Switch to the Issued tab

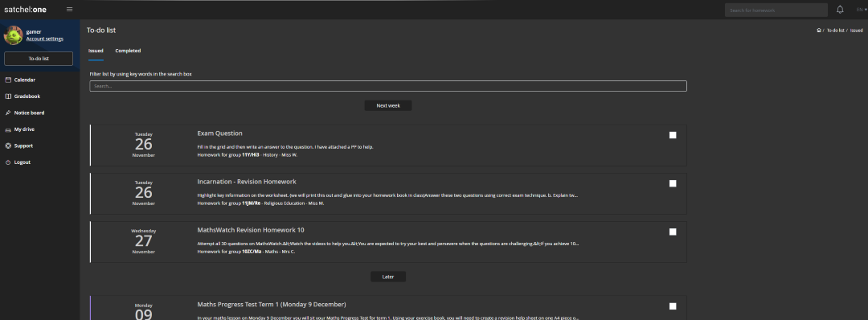point(96,51)
